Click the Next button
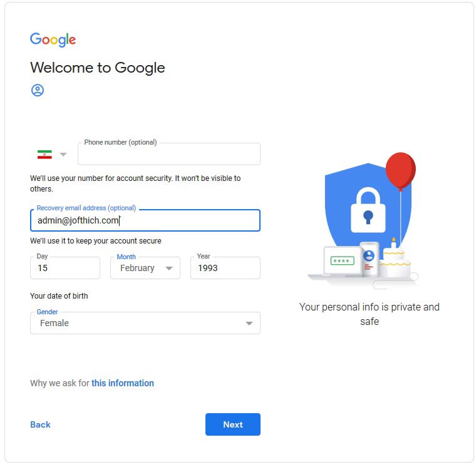The image size is (476, 467). (233, 424)
